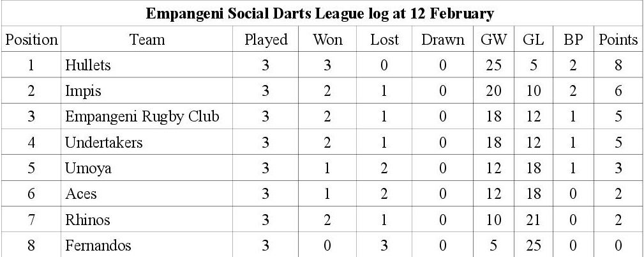Screen dimensions: 644x257
Task: Select the Rhinos team name
Action: (87, 220)
